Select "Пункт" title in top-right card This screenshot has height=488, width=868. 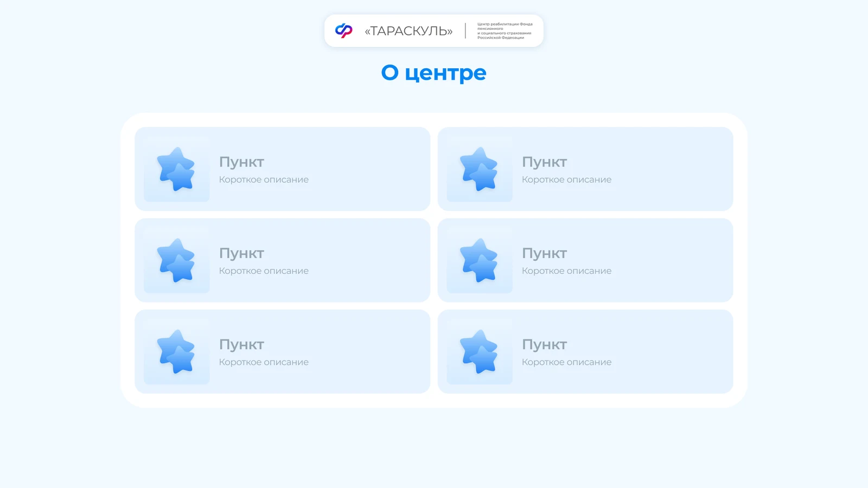coord(544,162)
